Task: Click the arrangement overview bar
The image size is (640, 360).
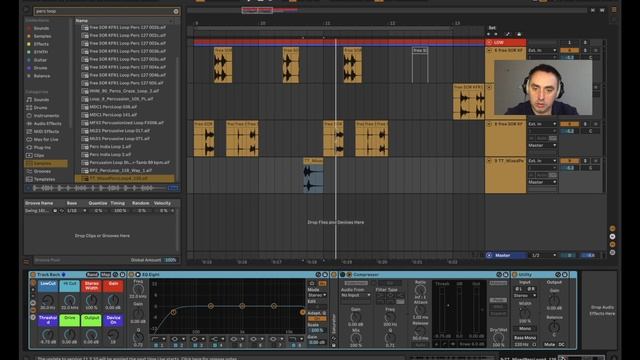Action: pos(387,10)
